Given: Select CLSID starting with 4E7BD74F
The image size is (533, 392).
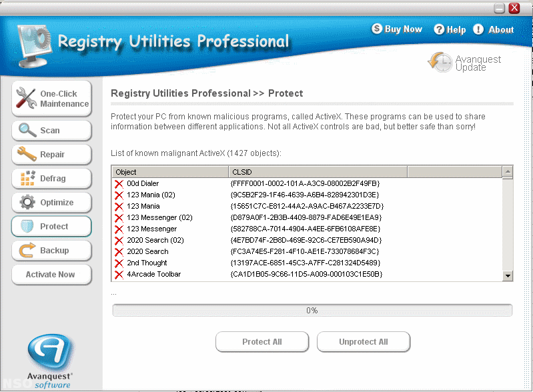Looking at the screenshot, I should pos(306,240).
